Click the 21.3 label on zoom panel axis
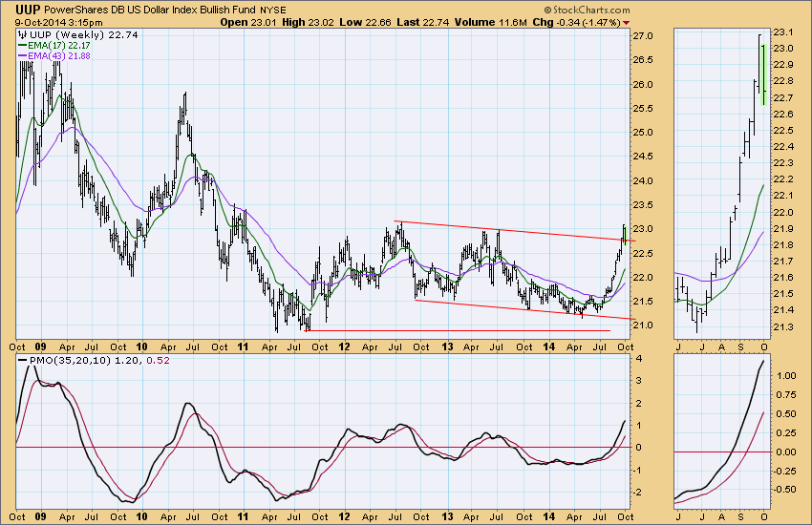The width and height of the screenshot is (812, 525). 782,326
